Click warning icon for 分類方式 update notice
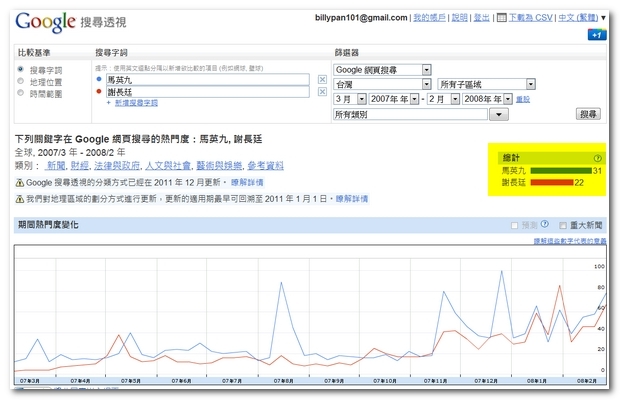Screen dimensions: 620x400 click(19, 183)
